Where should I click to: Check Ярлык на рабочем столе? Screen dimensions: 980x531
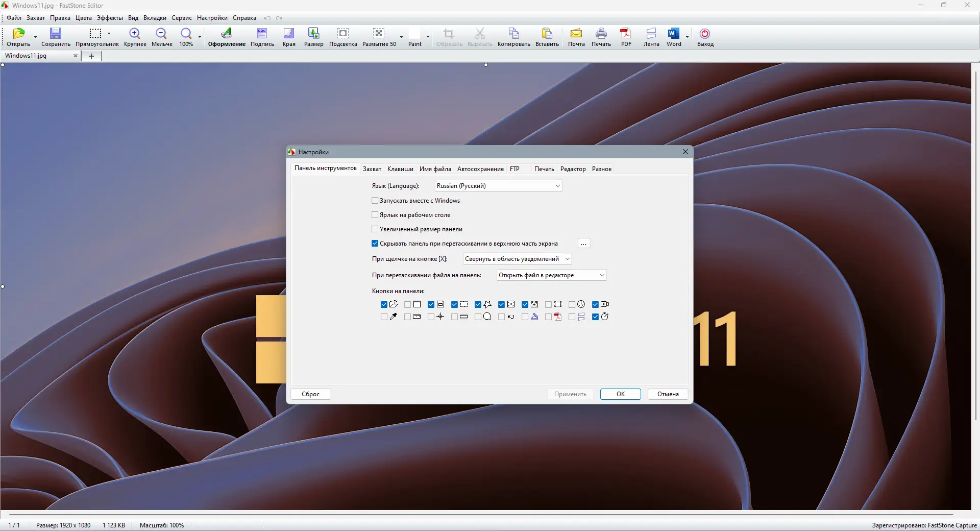tap(375, 215)
